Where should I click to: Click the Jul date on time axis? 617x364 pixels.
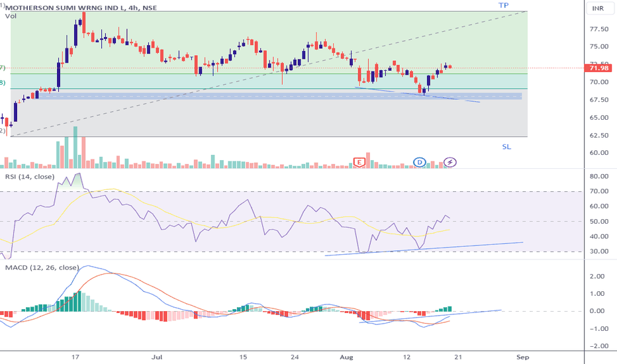click(157, 357)
